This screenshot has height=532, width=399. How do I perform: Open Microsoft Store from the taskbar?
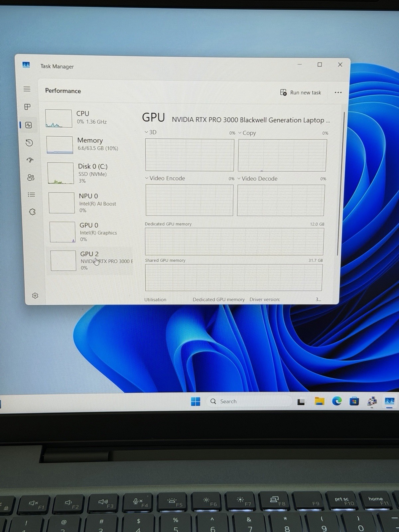354,402
